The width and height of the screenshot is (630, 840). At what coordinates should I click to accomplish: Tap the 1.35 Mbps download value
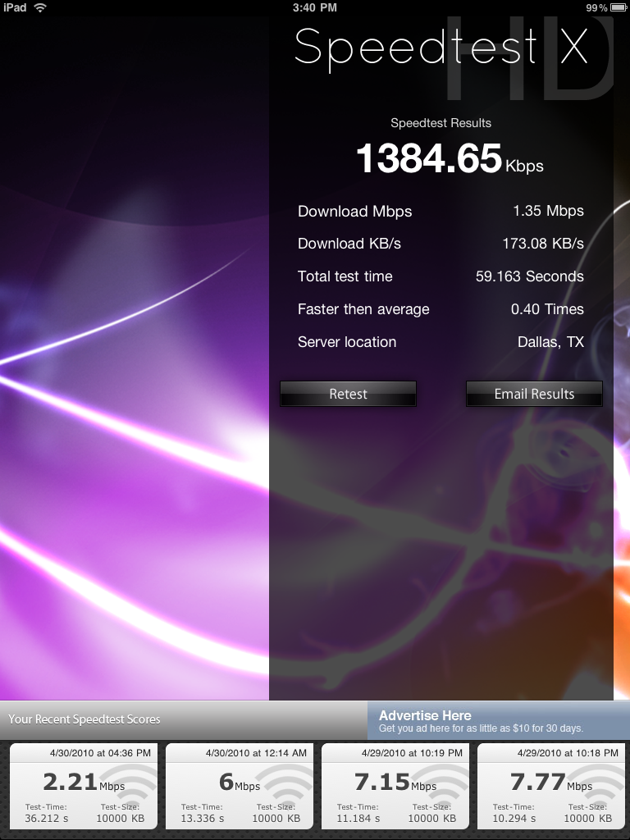tap(548, 211)
